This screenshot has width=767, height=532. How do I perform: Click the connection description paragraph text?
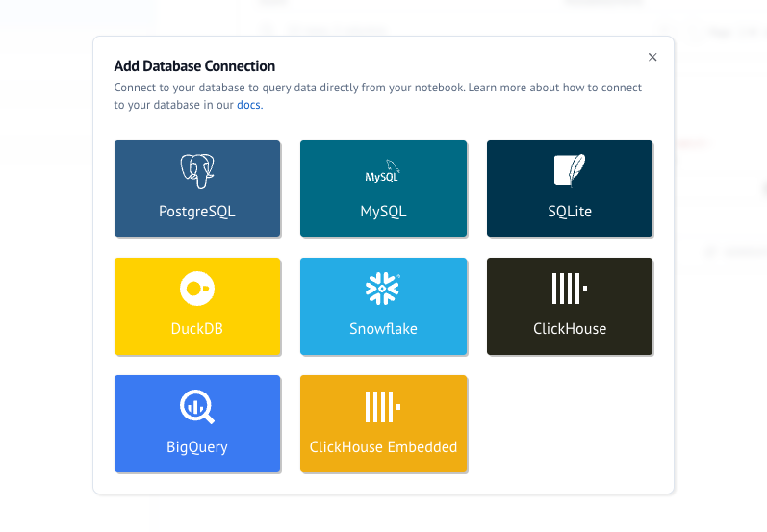[377, 88]
